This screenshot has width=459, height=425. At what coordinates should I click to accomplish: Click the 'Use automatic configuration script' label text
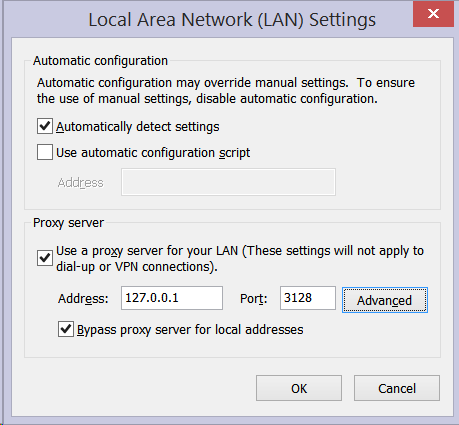pyautogui.click(x=153, y=153)
